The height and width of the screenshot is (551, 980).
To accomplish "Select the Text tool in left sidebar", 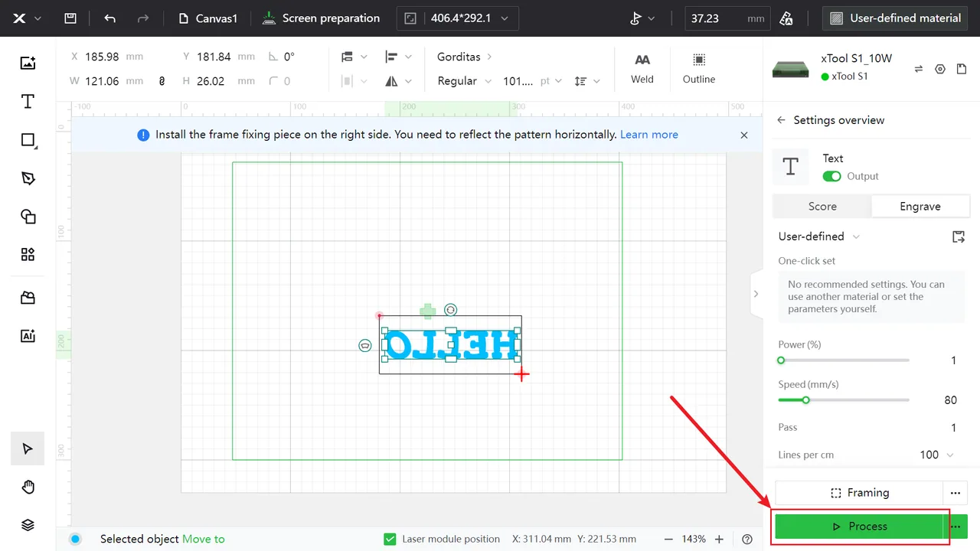I will (28, 102).
